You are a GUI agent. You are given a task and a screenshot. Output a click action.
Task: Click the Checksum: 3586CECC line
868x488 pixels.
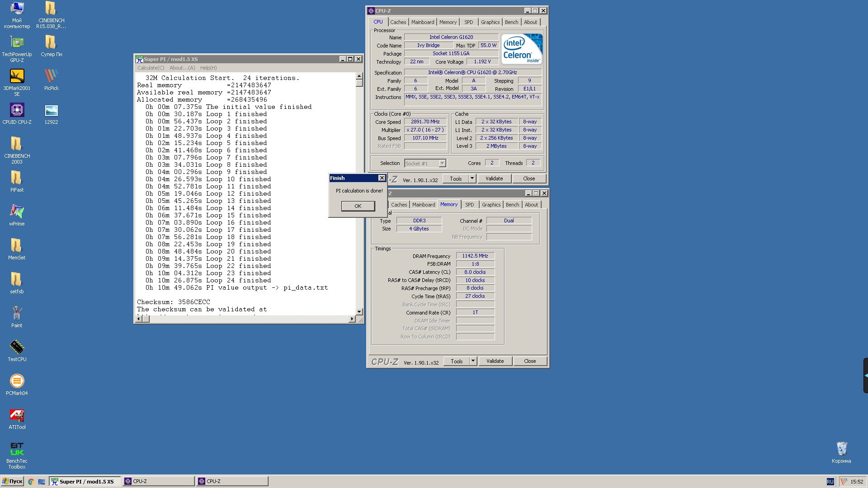coord(174,302)
